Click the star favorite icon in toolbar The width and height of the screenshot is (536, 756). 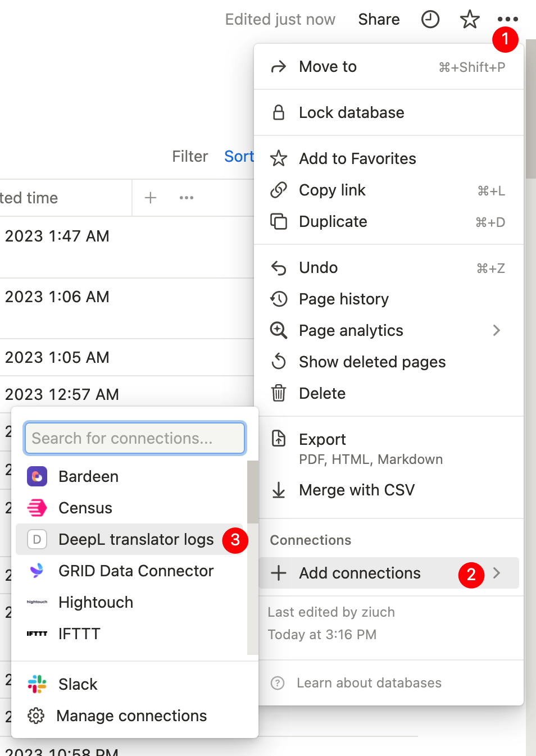click(x=469, y=19)
